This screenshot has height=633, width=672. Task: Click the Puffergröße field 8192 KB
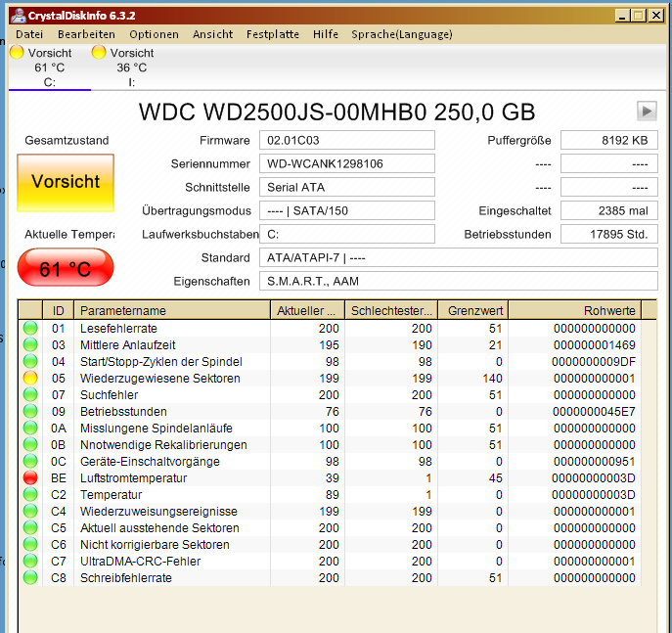(609, 140)
